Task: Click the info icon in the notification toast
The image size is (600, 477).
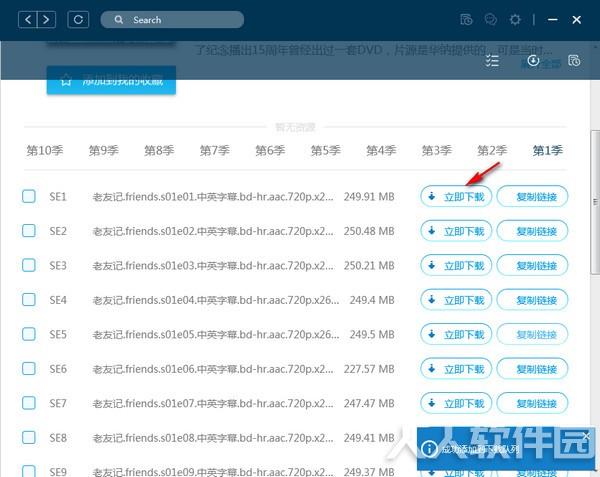Action: click(x=429, y=448)
